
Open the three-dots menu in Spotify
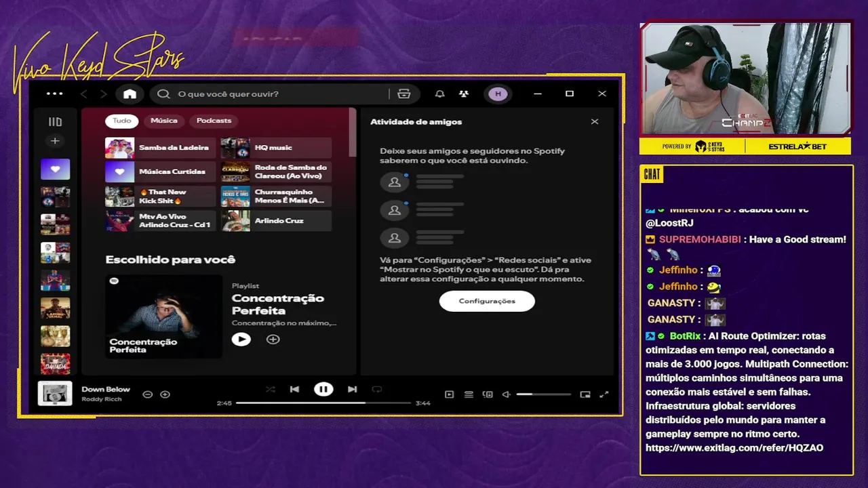tap(54, 94)
